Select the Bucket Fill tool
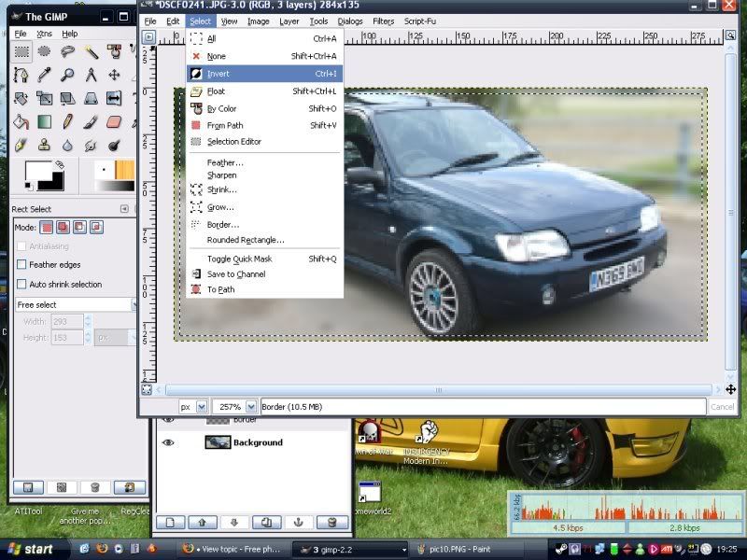 (x=21, y=122)
